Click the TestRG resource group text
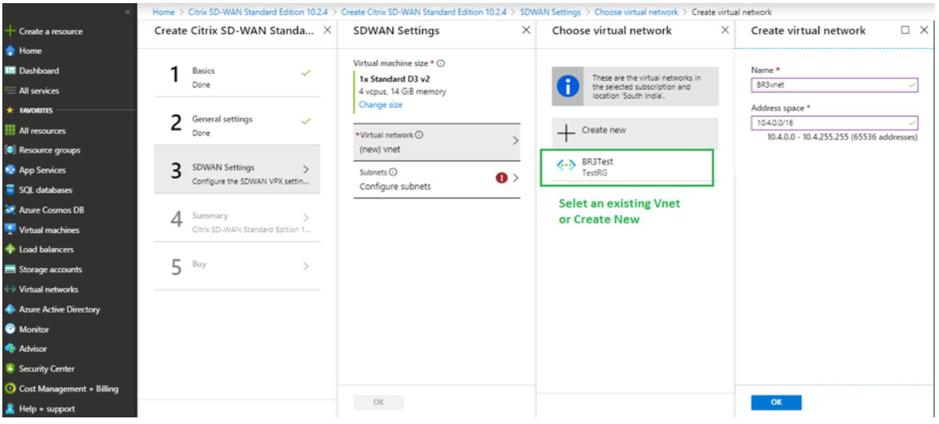939x424 pixels. pos(593,172)
